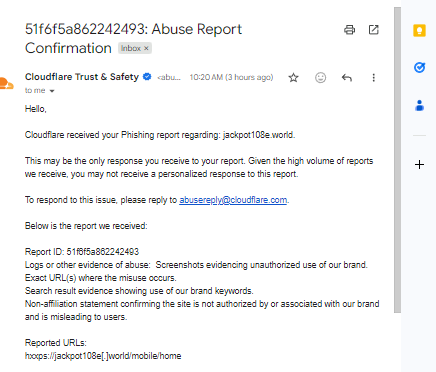Open the three-dot More options menu
Image resolution: width=436 pixels, height=372 pixels.
[374, 78]
